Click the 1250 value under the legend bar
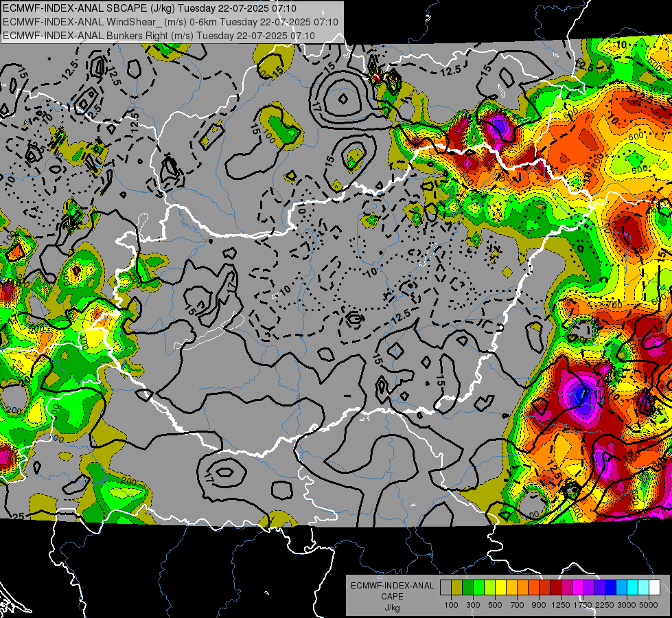672x618 pixels. (x=561, y=605)
